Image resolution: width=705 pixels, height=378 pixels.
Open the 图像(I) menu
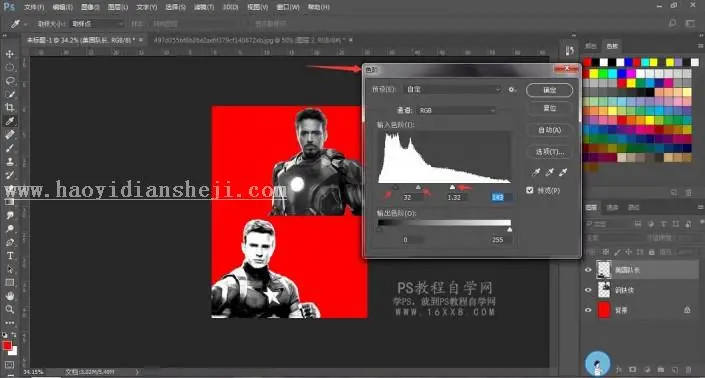[90, 7]
